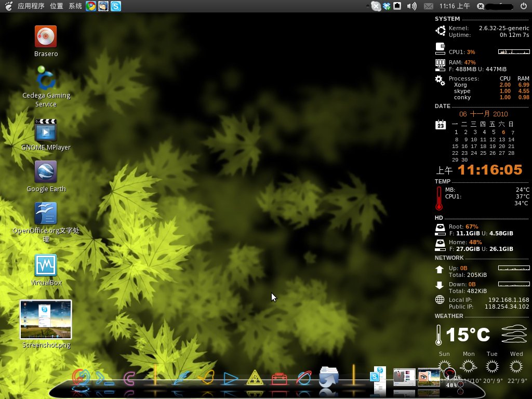Open the chat status bubble indicator

coord(481,6)
